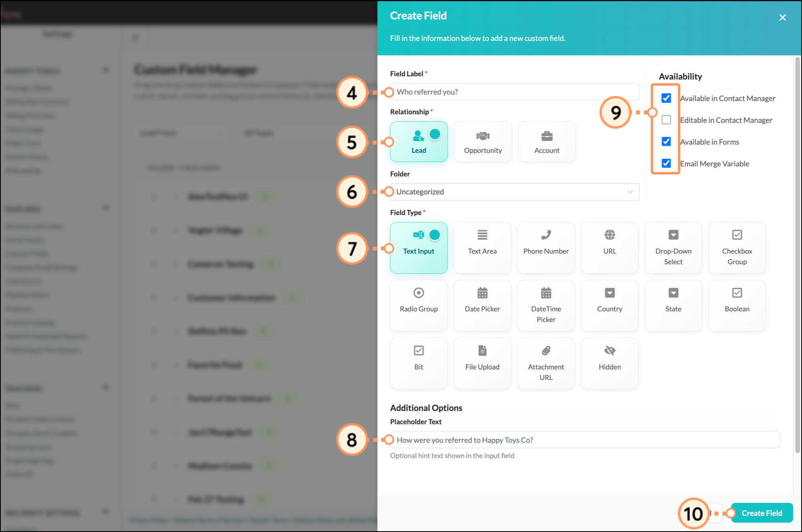Click the Editable in Contact Manager label

coord(726,120)
